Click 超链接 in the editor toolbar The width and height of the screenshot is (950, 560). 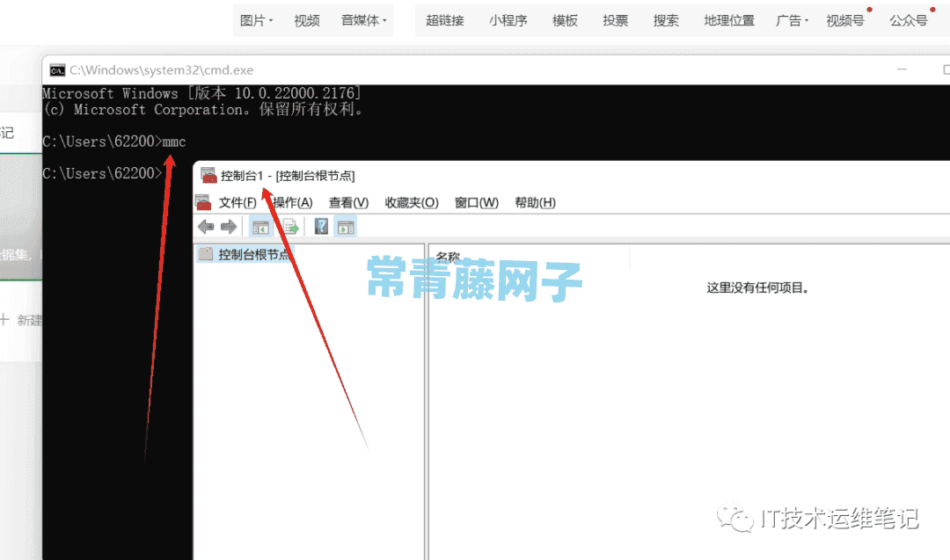pyautogui.click(x=445, y=20)
